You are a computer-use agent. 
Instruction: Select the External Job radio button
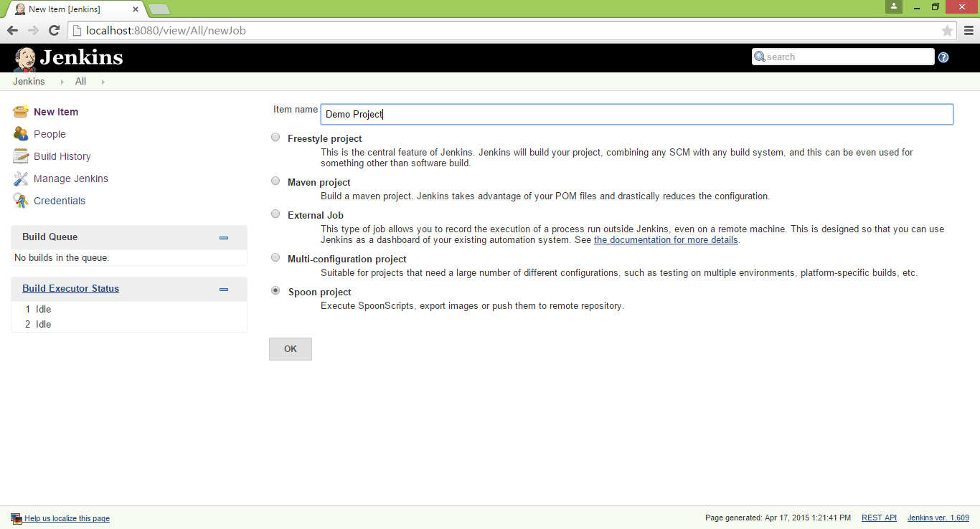(275, 214)
